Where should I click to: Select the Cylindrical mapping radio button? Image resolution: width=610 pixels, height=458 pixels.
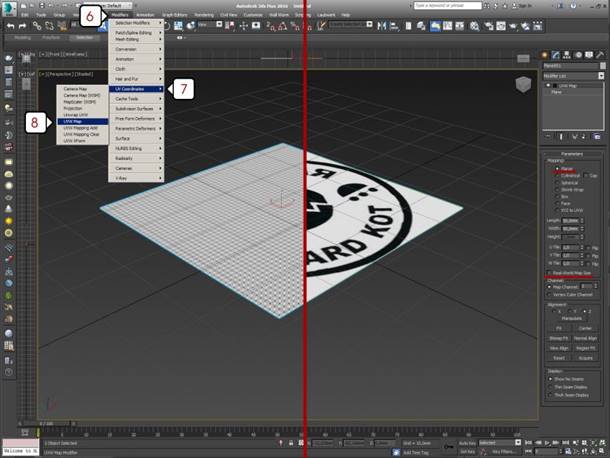pyautogui.click(x=557, y=176)
